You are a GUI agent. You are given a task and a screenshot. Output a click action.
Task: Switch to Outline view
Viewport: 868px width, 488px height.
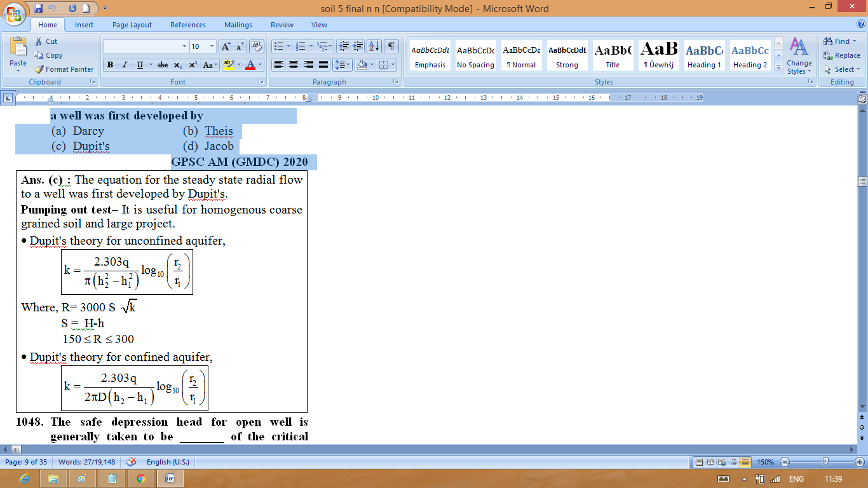point(733,462)
